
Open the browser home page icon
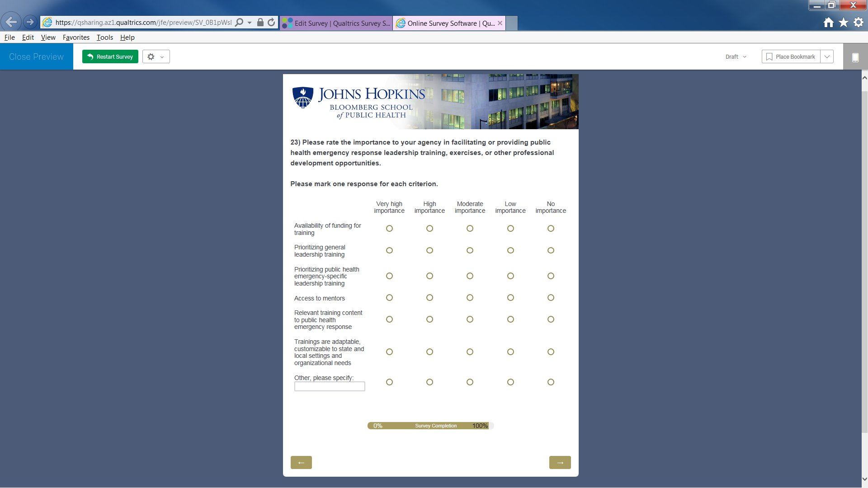(828, 23)
